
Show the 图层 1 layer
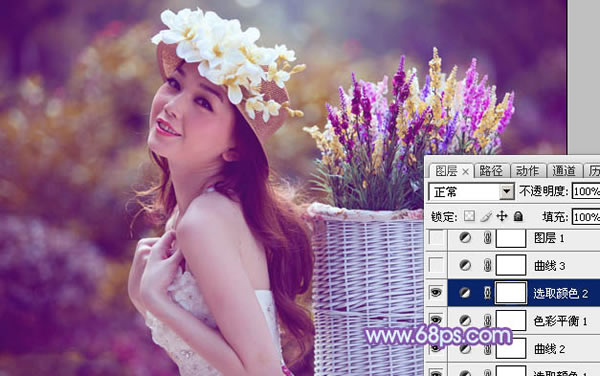(436, 238)
